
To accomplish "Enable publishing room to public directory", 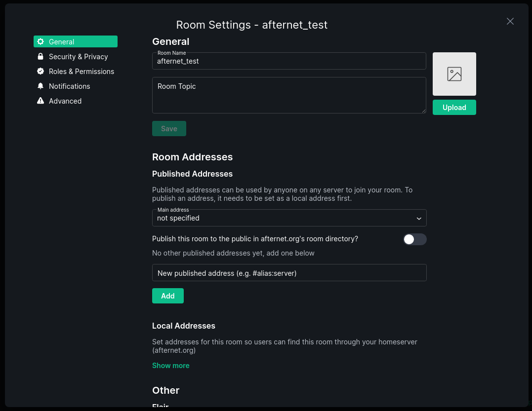I will click(x=414, y=239).
